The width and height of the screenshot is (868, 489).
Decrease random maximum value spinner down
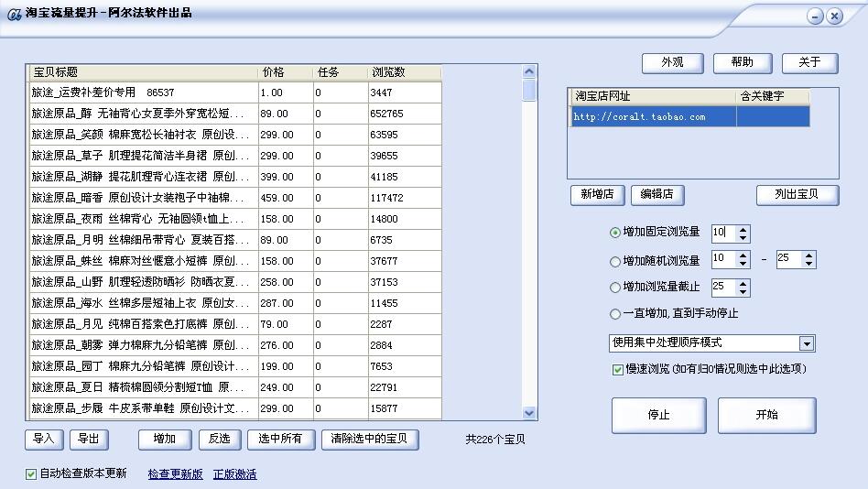tap(808, 264)
